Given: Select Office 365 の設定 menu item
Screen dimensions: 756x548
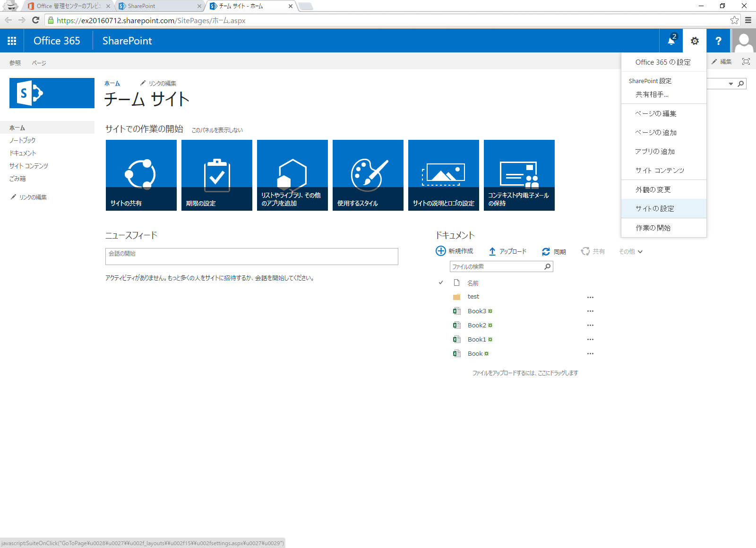Looking at the screenshot, I should pyautogui.click(x=664, y=62).
